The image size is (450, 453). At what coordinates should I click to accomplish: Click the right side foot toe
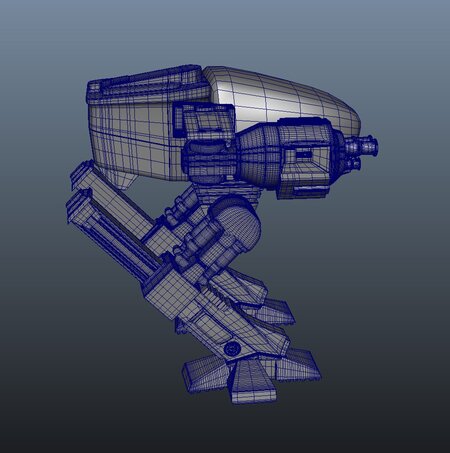[x=297, y=365]
